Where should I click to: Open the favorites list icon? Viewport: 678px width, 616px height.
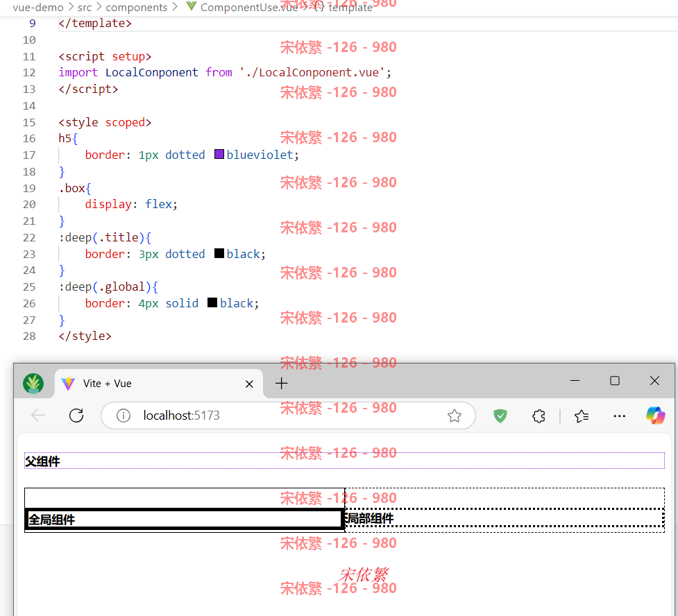[582, 416]
